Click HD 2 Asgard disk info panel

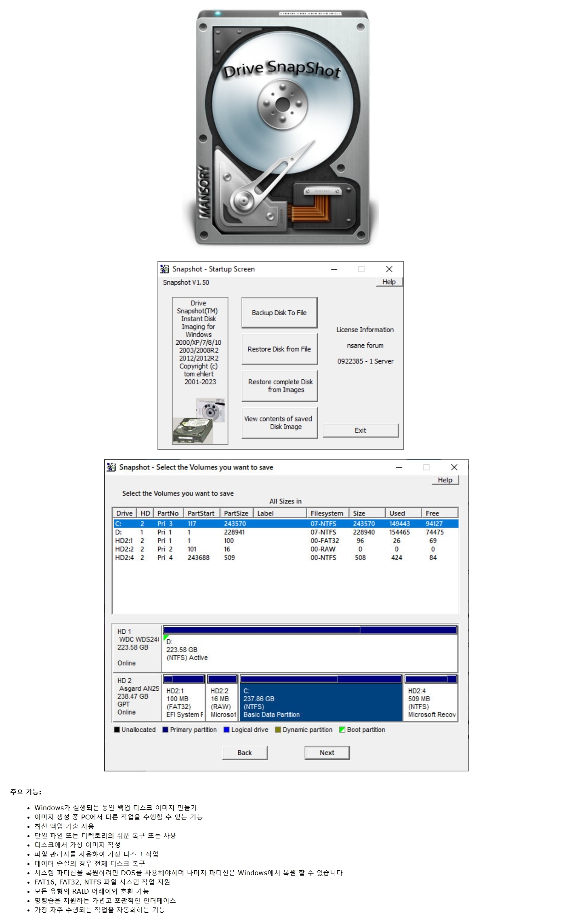pyautogui.click(x=137, y=697)
